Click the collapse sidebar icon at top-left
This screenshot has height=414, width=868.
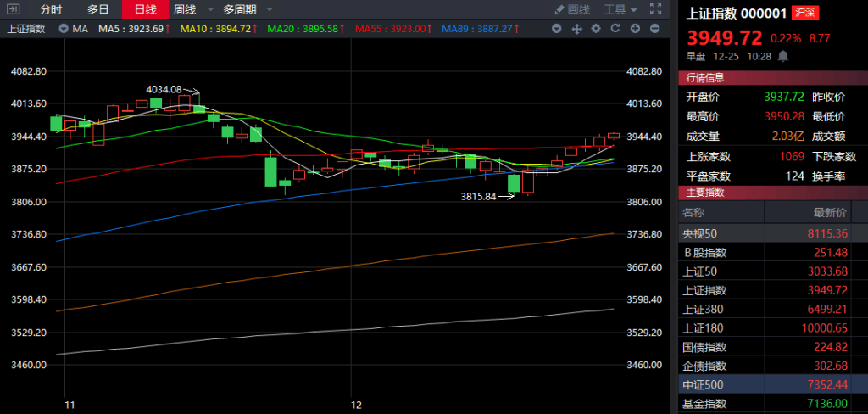tap(11, 9)
